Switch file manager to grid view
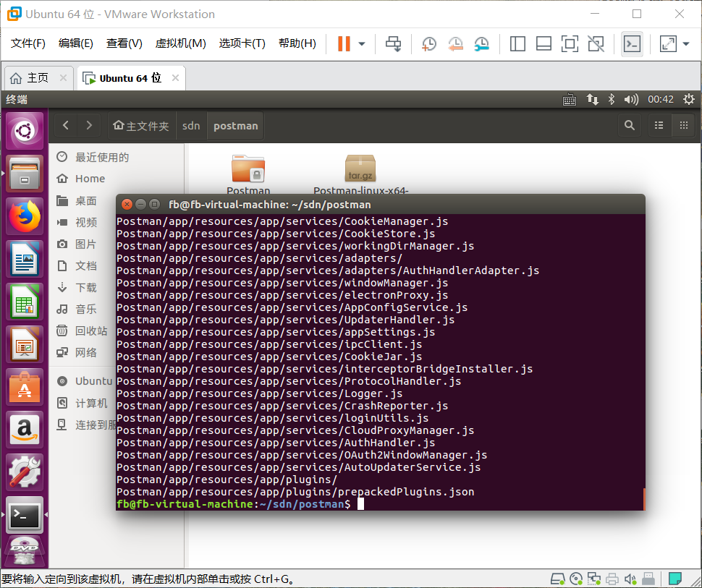Screen dimensions: 702x588 coord(684,125)
